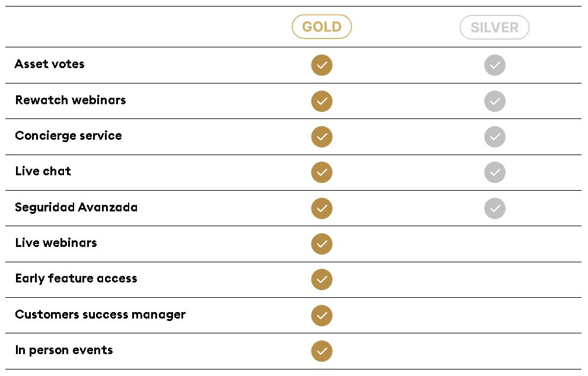Click the silver checkmark for Asset votes

(x=495, y=65)
